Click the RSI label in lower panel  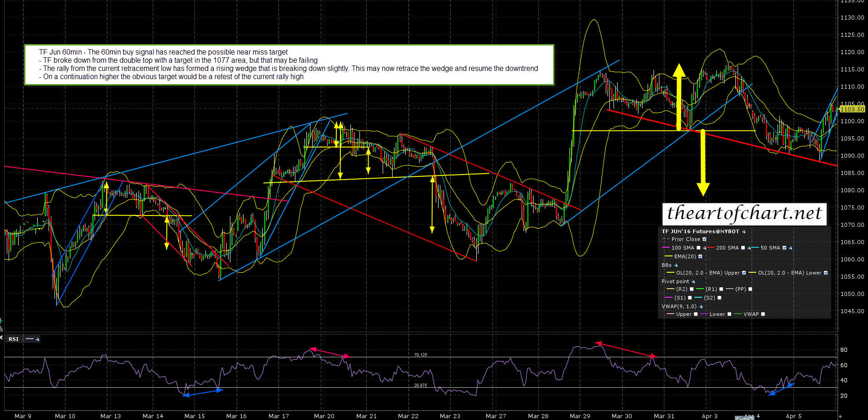coord(14,339)
